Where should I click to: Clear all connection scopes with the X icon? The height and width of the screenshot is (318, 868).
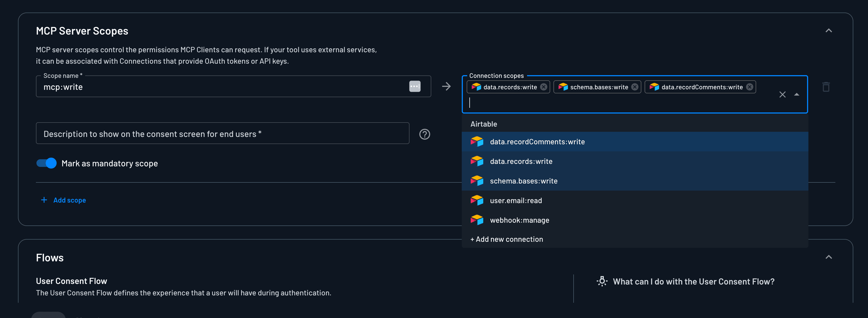click(x=782, y=94)
